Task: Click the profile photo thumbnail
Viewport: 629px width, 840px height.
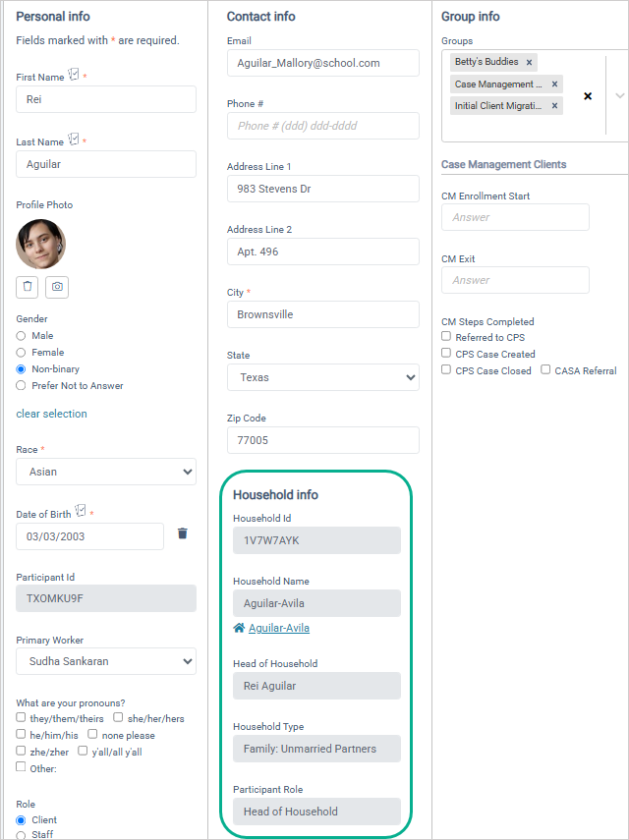Action: [x=41, y=244]
